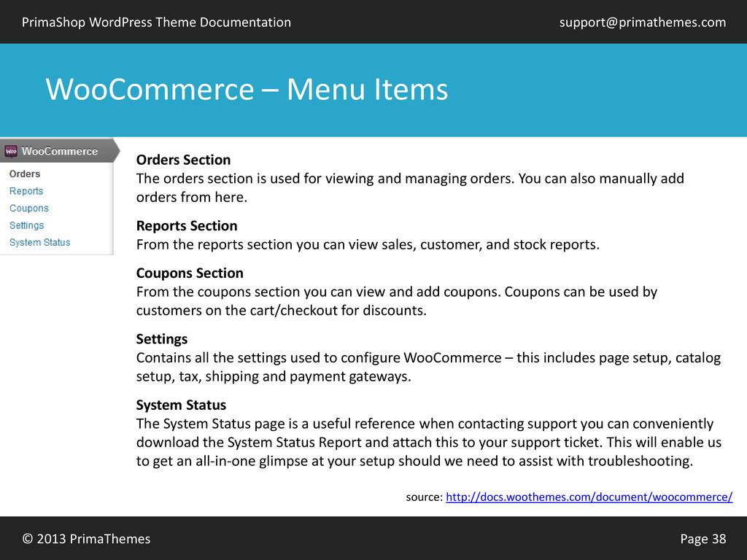The image size is (747, 560).
Task: Click the WooCommerce – Menu Items title
Action: 247,89
